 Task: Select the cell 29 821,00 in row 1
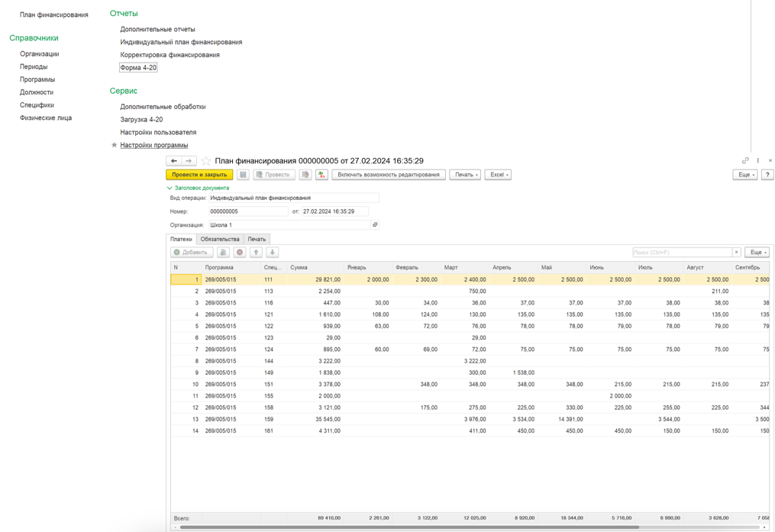(315, 279)
